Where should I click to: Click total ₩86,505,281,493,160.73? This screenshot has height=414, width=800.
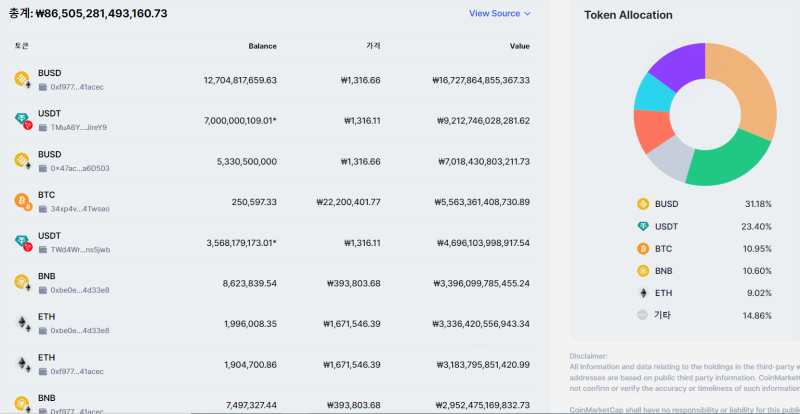pos(102,14)
